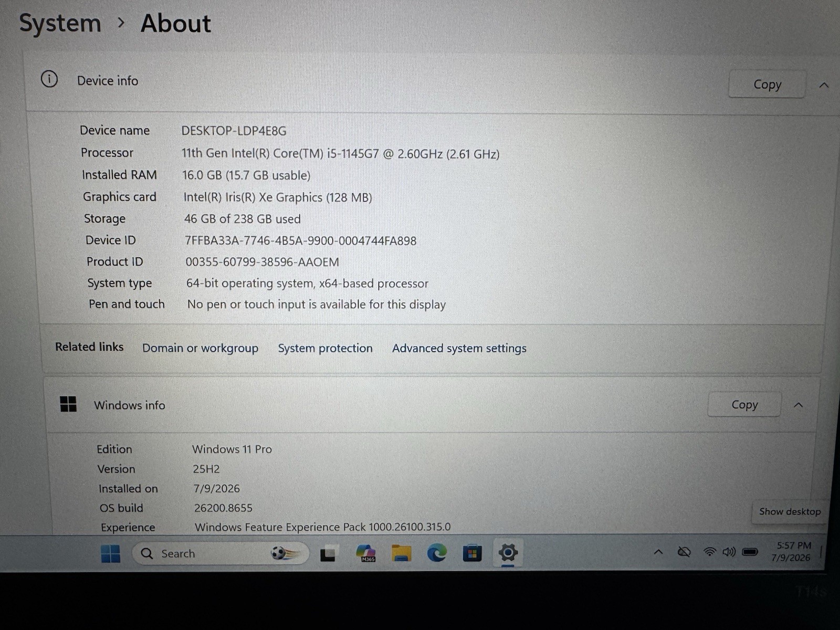
Task: Select the version value 25H2
Action: 206,469
